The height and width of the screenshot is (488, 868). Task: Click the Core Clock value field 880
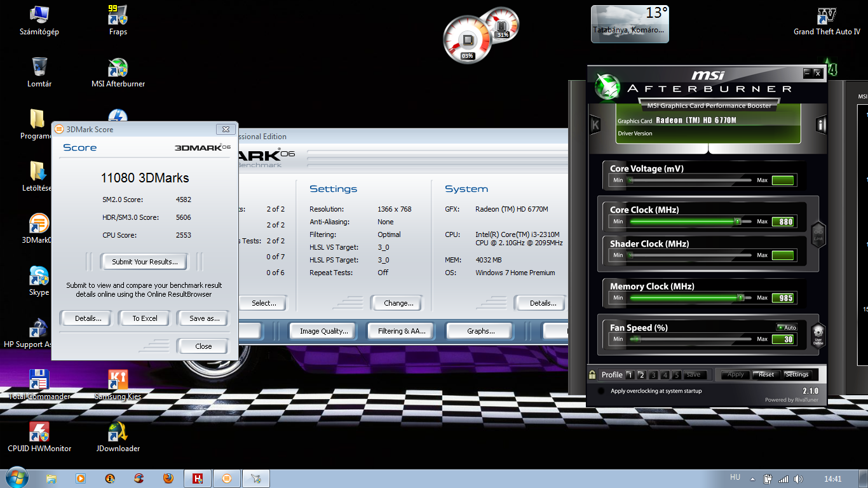782,222
